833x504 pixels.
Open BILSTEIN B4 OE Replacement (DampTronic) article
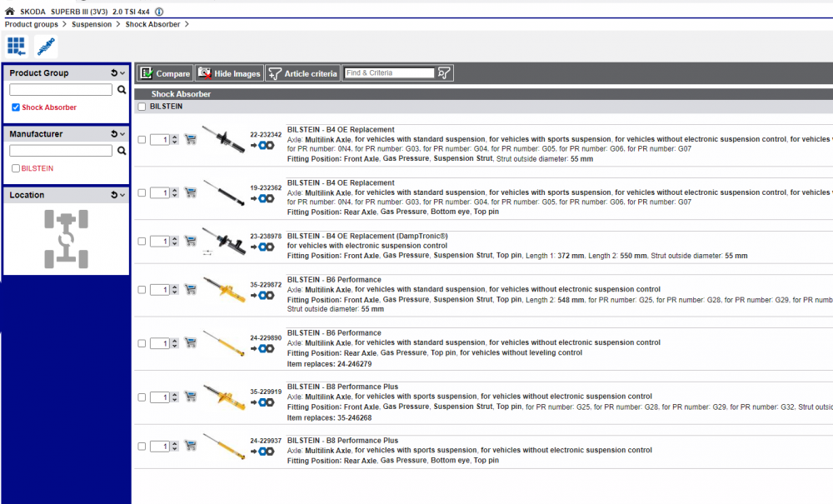pyautogui.click(x=367, y=236)
